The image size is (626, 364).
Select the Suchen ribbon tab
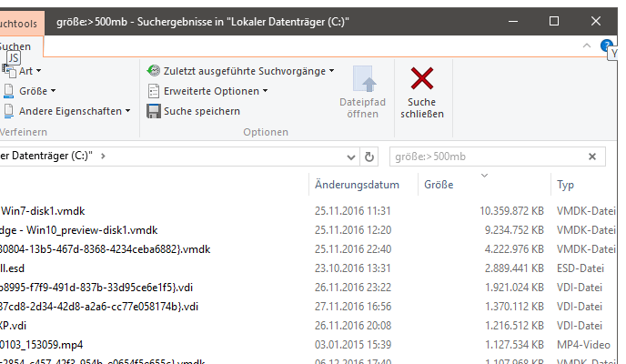pyautogui.click(x=15, y=45)
